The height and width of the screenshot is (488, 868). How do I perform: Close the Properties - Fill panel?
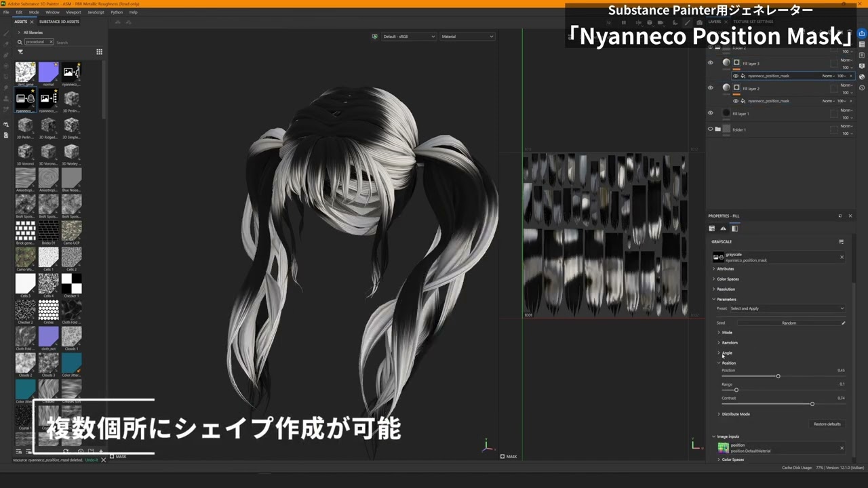click(x=850, y=216)
